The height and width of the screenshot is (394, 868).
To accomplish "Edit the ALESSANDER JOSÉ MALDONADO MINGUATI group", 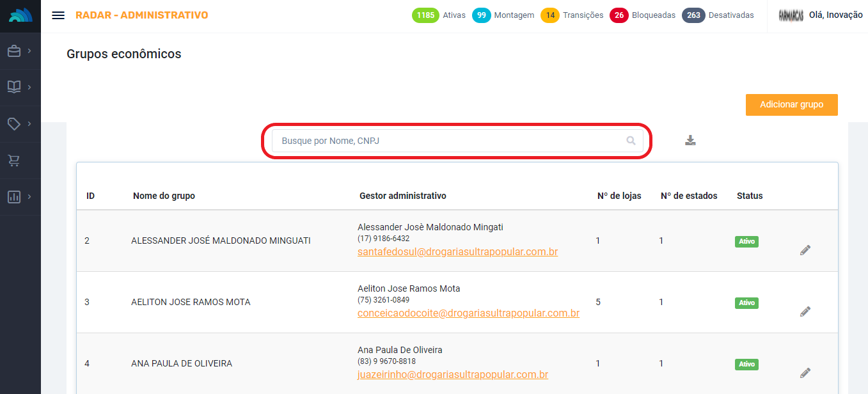I will [x=805, y=250].
